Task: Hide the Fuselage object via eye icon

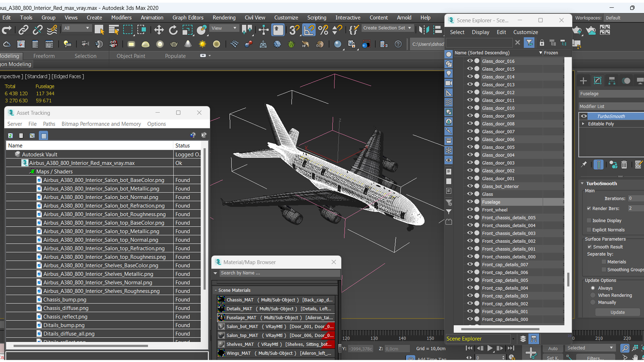Action: click(x=470, y=202)
